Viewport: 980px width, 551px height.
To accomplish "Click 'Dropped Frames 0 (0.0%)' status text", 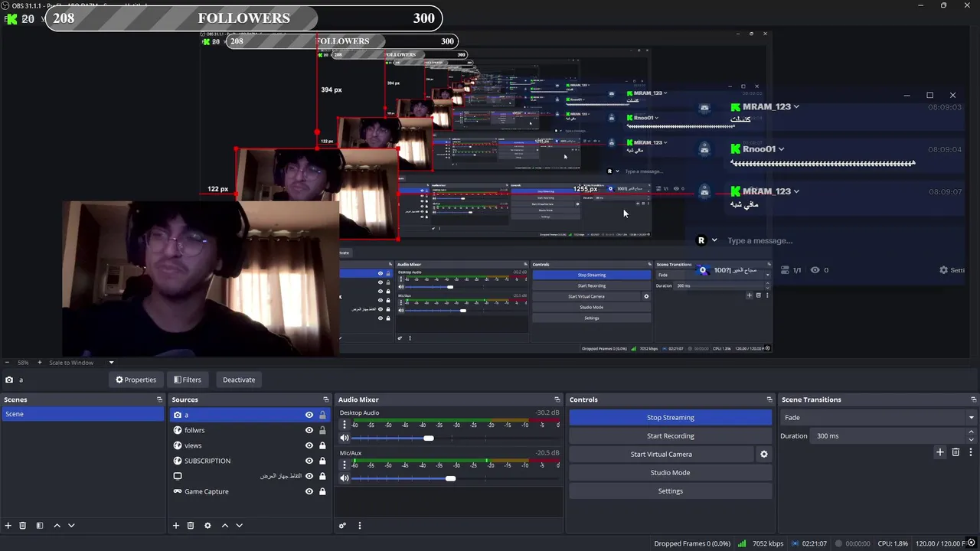I will pyautogui.click(x=692, y=543).
